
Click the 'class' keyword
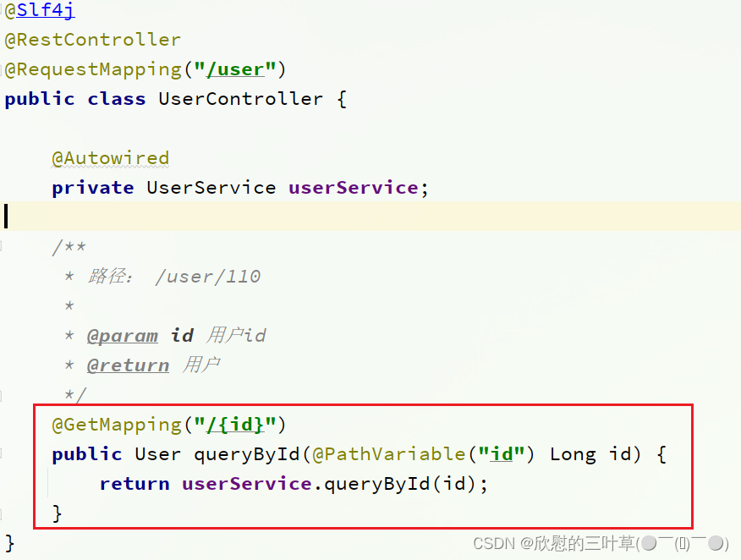116,99
